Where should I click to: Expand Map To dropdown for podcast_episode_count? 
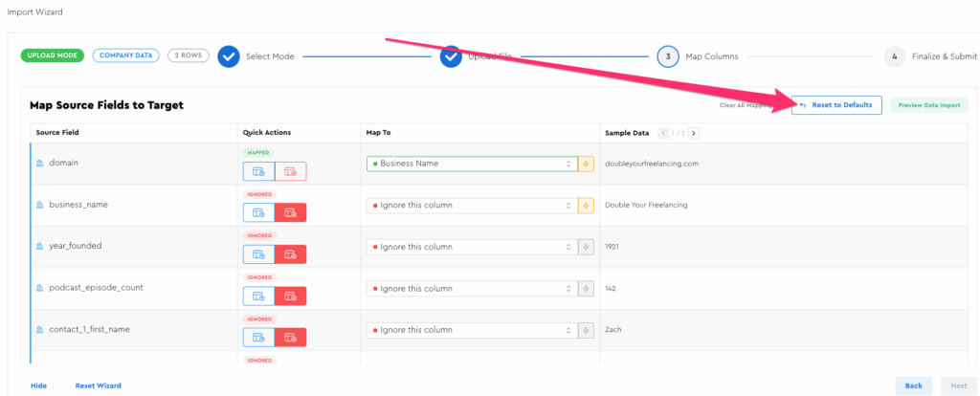pos(471,288)
